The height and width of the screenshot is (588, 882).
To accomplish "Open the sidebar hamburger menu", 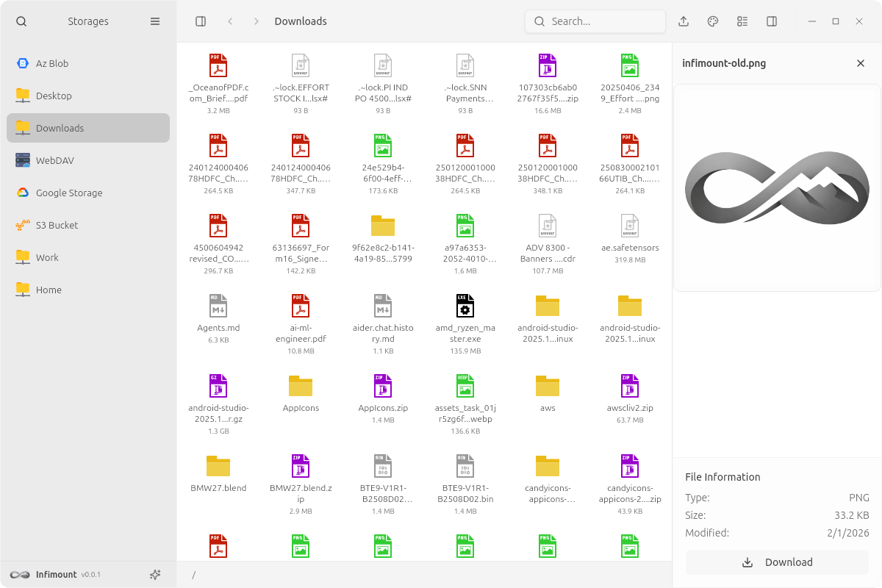I will coord(155,21).
